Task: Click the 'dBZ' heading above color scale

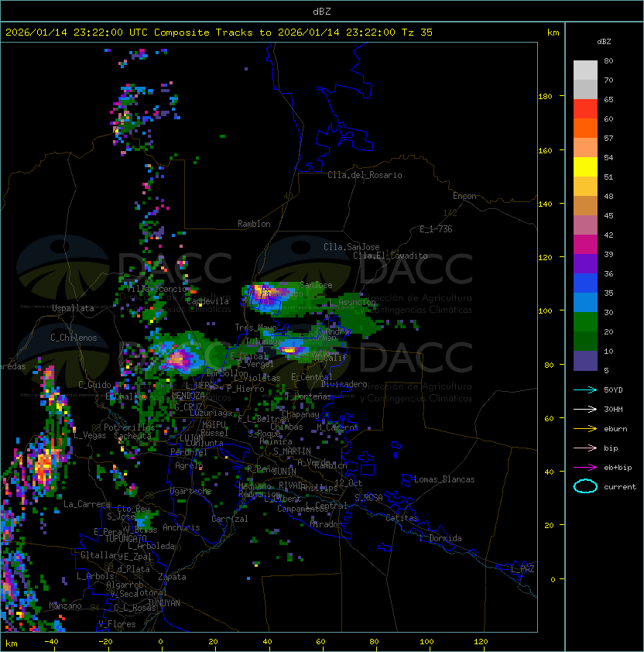Action: [604, 42]
